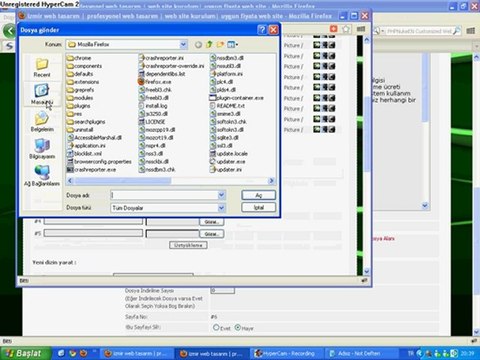Select the defaults folder
Image resolution: width=480 pixels, height=360 pixels.
click(x=80, y=74)
